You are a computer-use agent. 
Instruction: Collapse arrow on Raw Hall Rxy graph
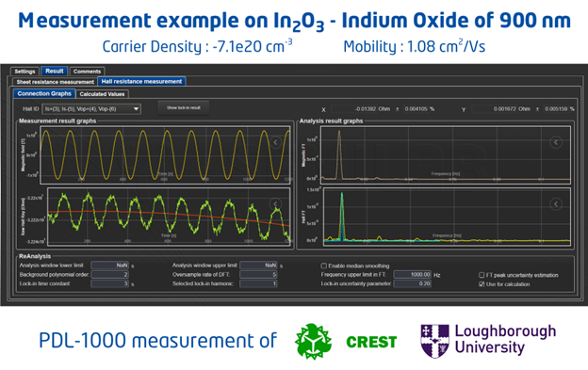click(275, 204)
